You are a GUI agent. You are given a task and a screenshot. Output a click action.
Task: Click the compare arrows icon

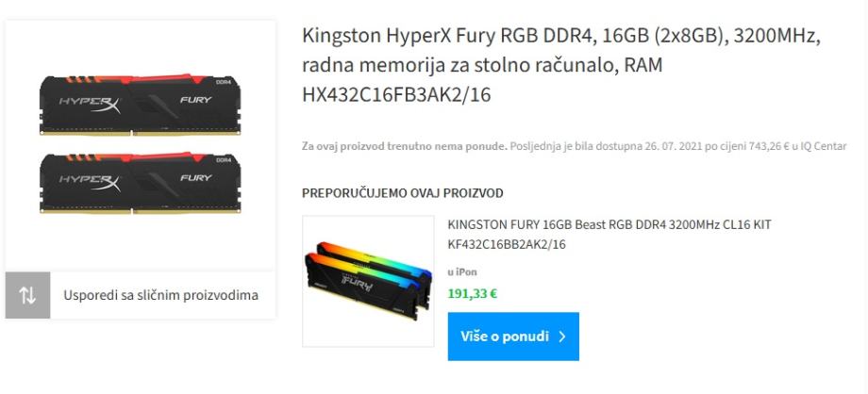point(27,295)
